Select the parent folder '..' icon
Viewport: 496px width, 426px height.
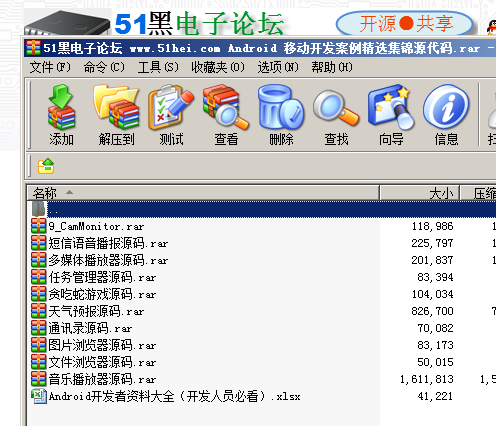pyautogui.click(x=38, y=209)
